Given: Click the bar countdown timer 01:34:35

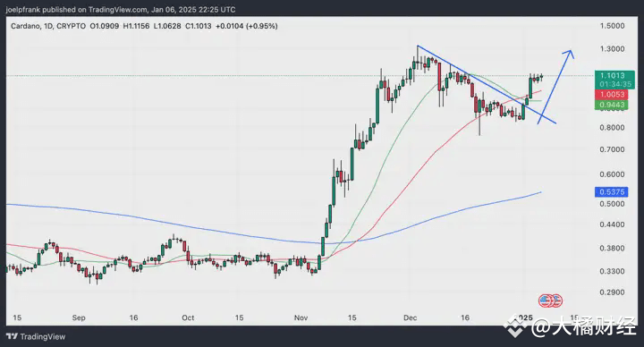Looking at the screenshot, I should pos(614,84).
